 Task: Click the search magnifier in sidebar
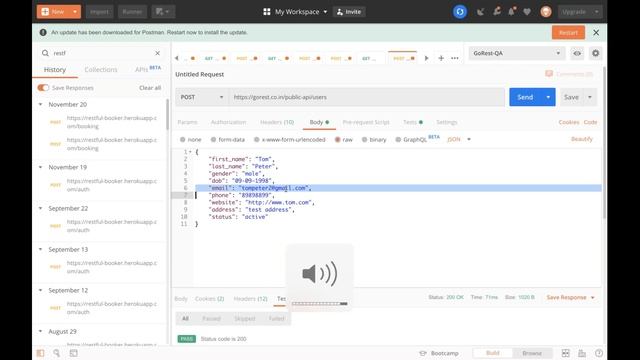point(45,53)
